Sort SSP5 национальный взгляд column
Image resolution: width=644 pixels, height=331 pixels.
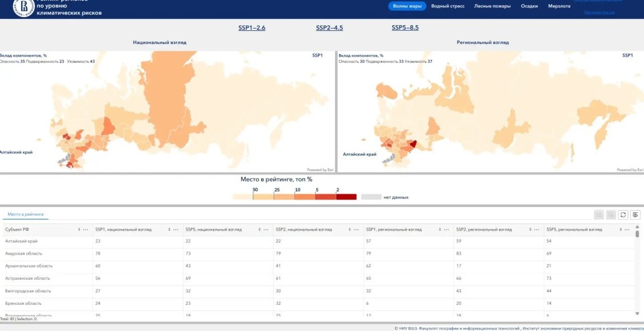[259, 229]
